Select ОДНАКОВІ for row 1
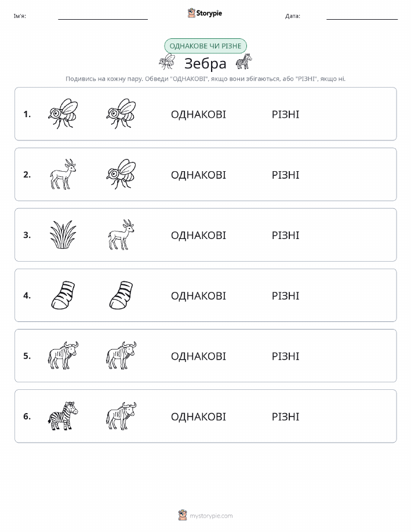The image size is (411, 532). [x=198, y=114]
